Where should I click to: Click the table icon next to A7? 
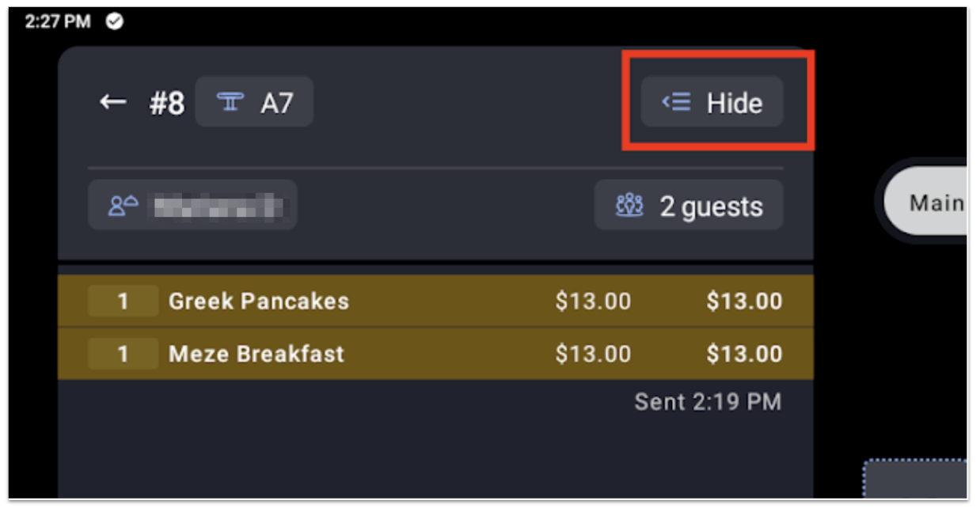coord(230,101)
